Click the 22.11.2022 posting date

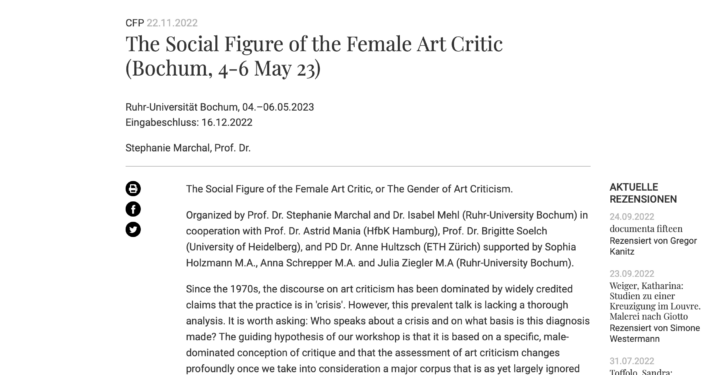172,23
